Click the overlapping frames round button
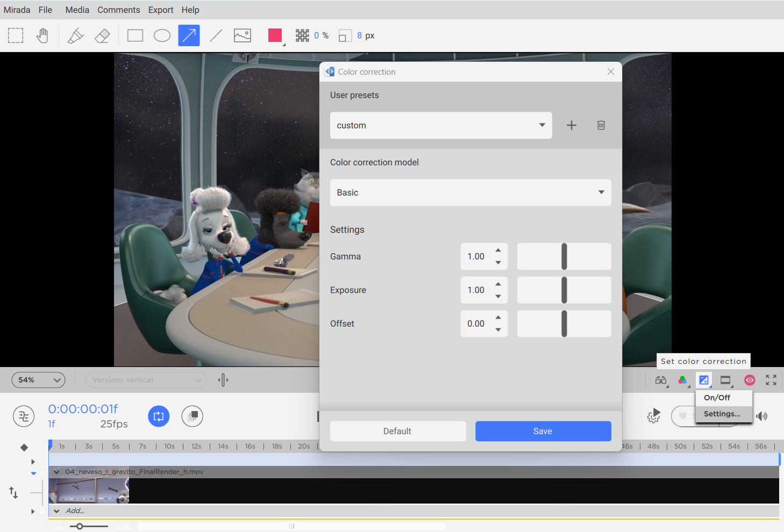Screen dimensions: 784x532 point(193,416)
